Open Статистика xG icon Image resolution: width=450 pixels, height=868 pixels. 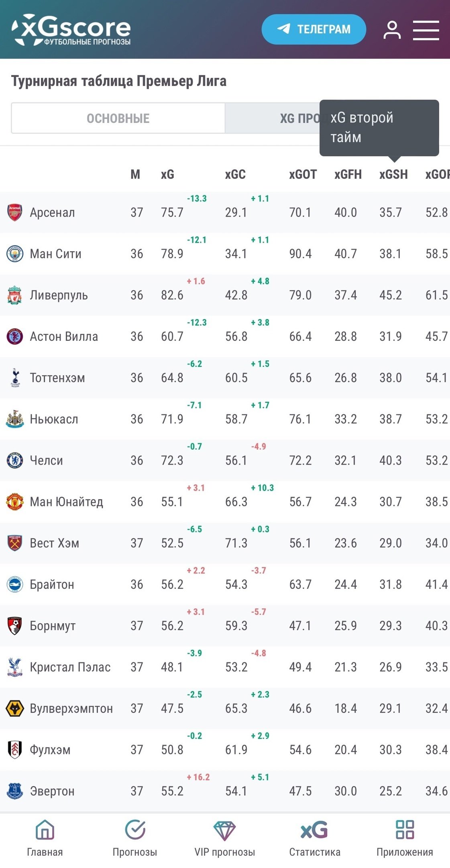[314, 830]
